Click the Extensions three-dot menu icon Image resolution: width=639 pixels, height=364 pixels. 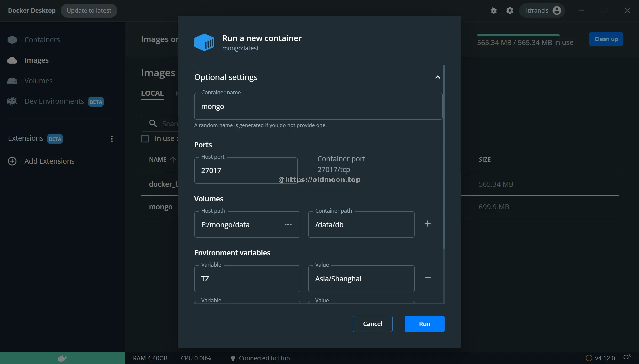(x=112, y=139)
